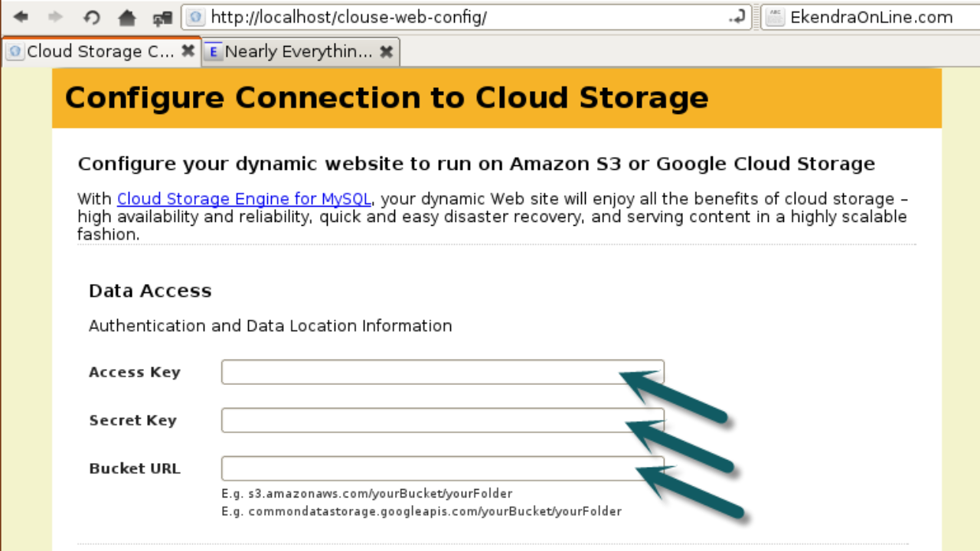The width and height of the screenshot is (980, 551).
Task: Click the forward navigation arrow
Action: click(55, 17)
